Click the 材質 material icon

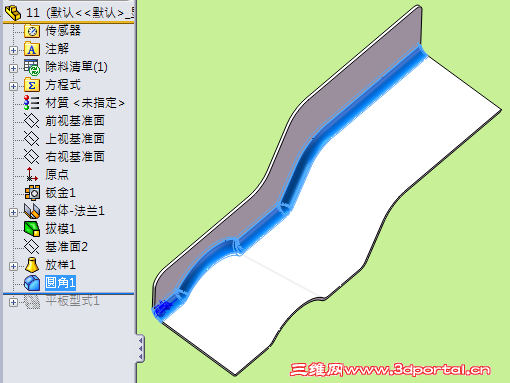click(x=32, y=103)
